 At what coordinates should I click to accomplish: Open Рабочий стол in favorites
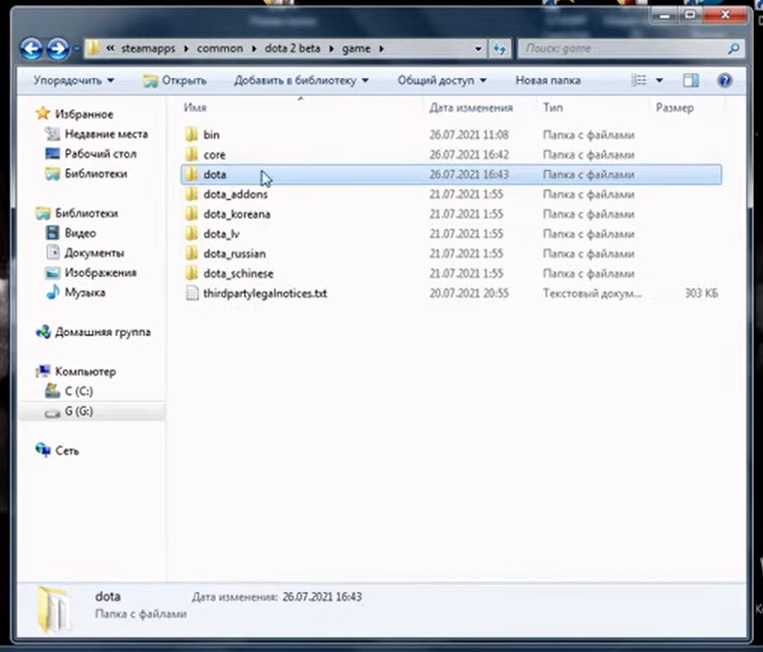tap(100, 154)
